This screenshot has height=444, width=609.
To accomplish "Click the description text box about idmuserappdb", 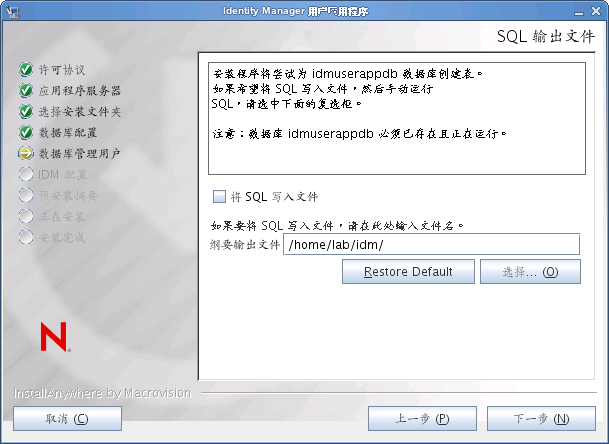I will (x=397, y=118).
